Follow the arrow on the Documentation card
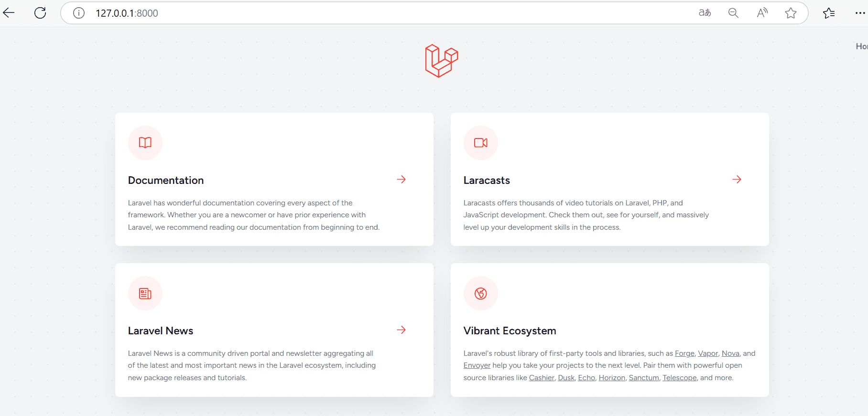 [x=401, y=180]
